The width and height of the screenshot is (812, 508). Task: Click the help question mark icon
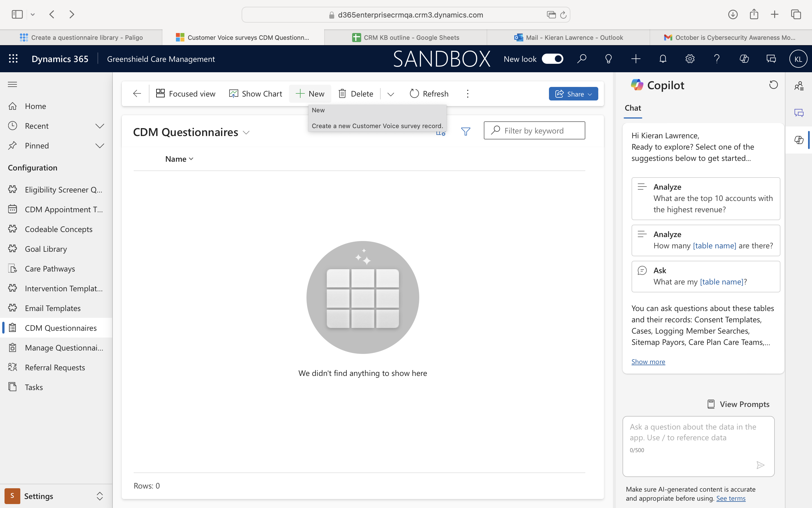(717, 59)
